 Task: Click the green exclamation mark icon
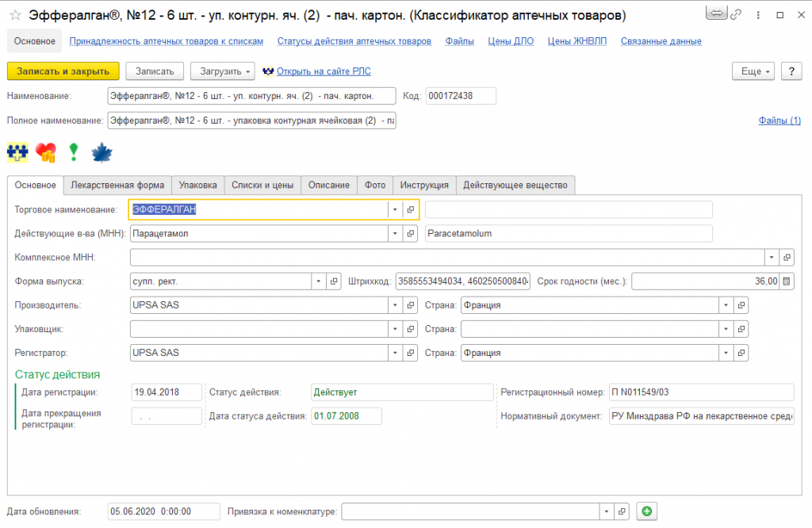click(x=74, y=152)
